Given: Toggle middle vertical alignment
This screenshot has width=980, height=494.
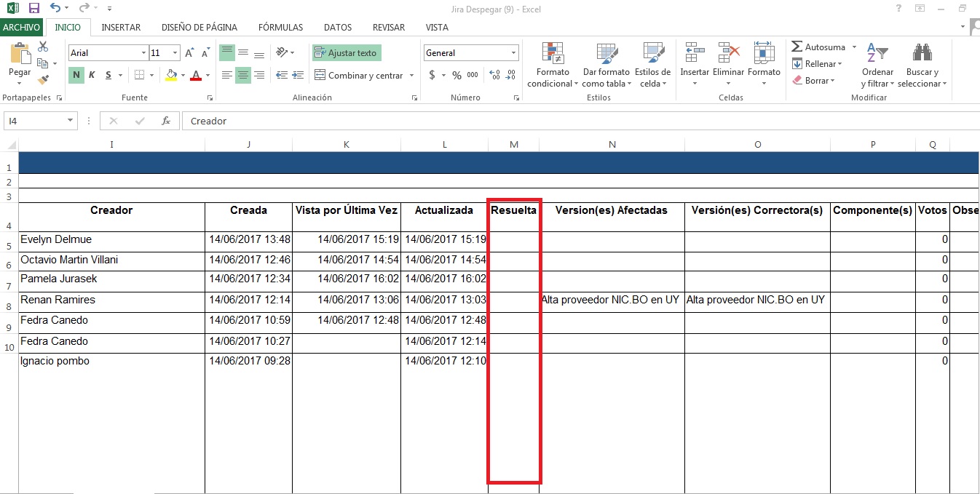Looking at the screenshot, I should pos(244,52).
